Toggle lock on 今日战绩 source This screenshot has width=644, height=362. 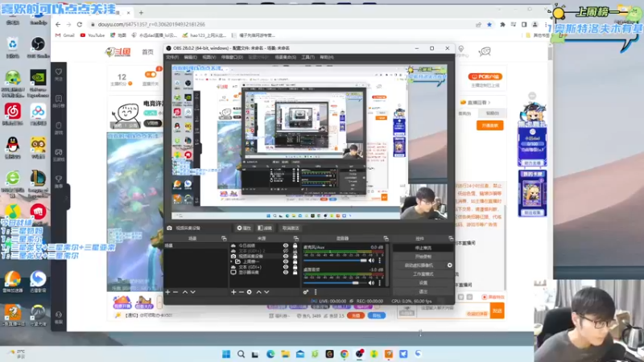[x=295, y=245]
